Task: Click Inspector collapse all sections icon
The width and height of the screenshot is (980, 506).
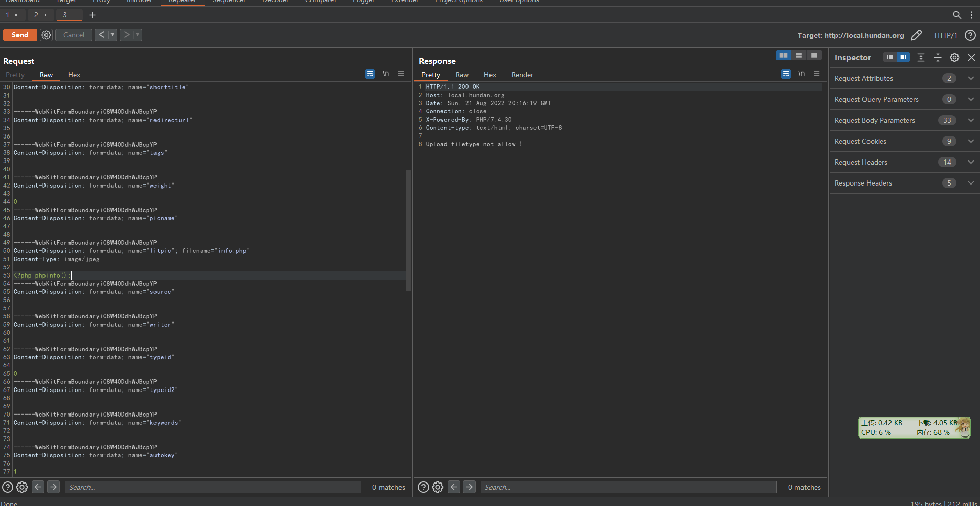Action: point(938,57)
